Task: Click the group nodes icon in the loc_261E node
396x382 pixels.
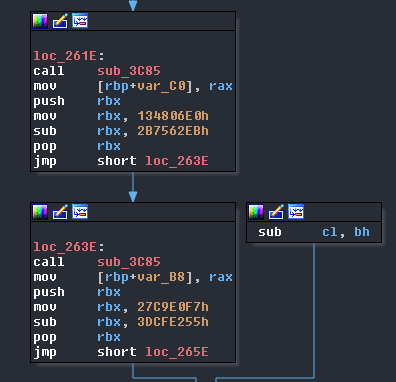Action: click(x=80, y=21)
